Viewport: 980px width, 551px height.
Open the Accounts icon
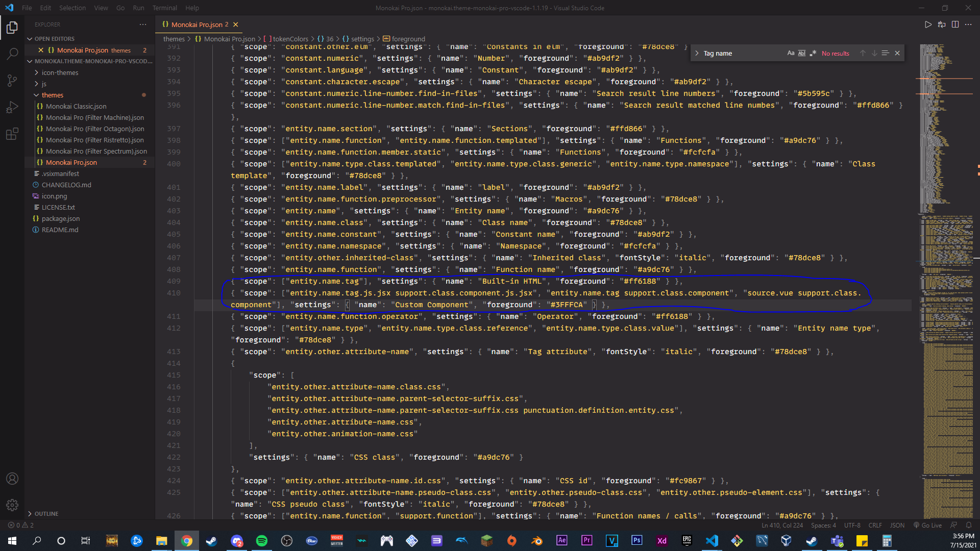12,479
